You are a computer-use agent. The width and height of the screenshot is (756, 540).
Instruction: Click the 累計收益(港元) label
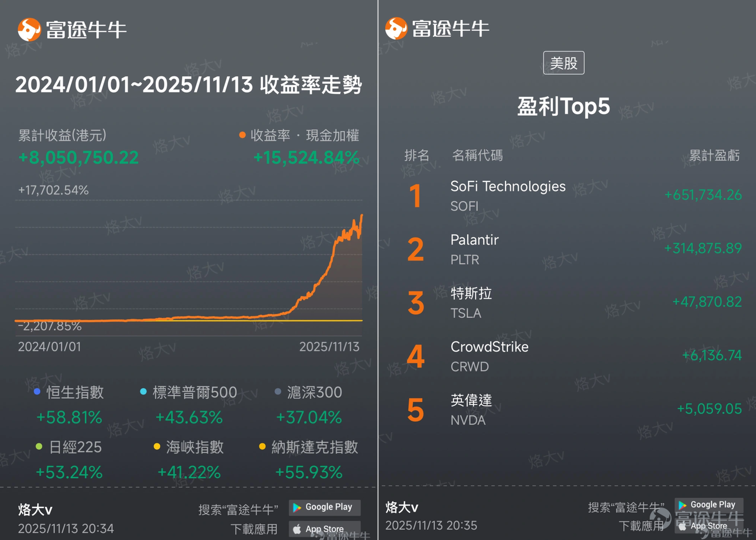tap(62, 135)
